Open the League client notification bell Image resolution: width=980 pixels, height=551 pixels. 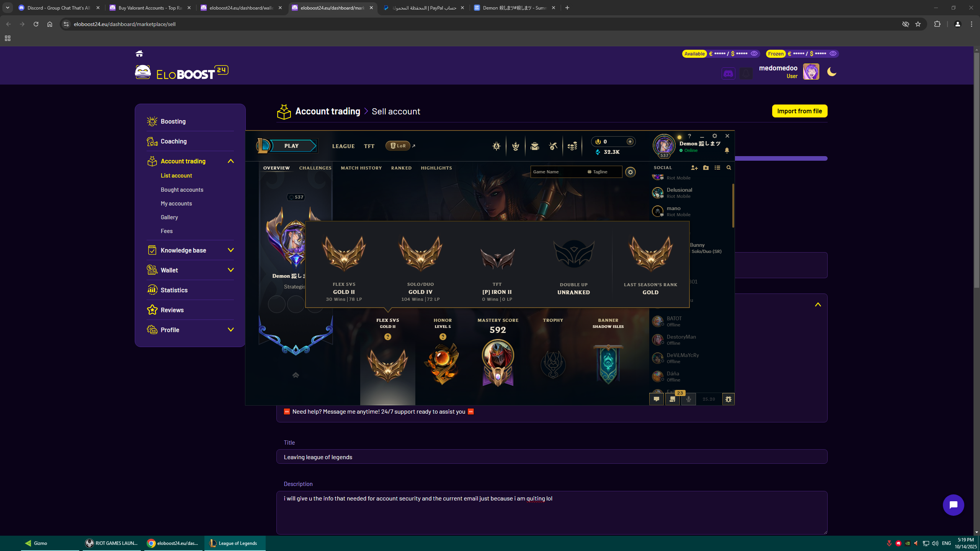click(x=727, y=150)
